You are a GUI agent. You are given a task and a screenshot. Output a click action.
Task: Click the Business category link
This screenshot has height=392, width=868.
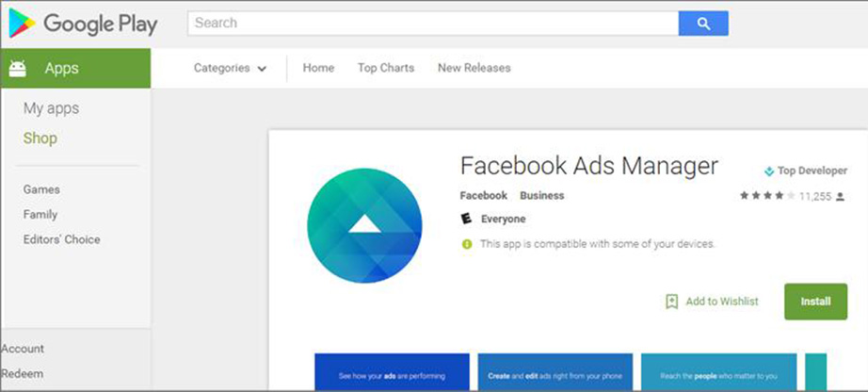(542, 196)
